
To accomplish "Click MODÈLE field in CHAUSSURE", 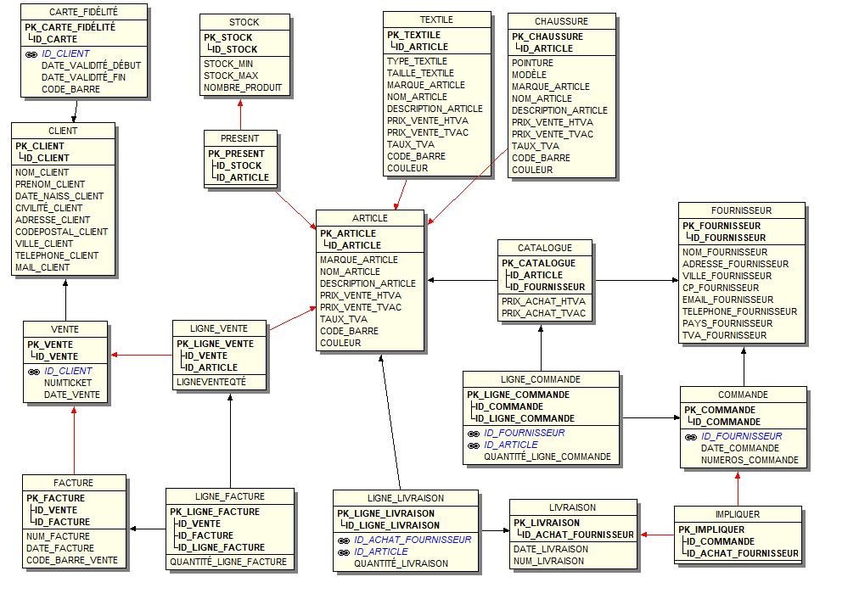I will coord(529,75).
